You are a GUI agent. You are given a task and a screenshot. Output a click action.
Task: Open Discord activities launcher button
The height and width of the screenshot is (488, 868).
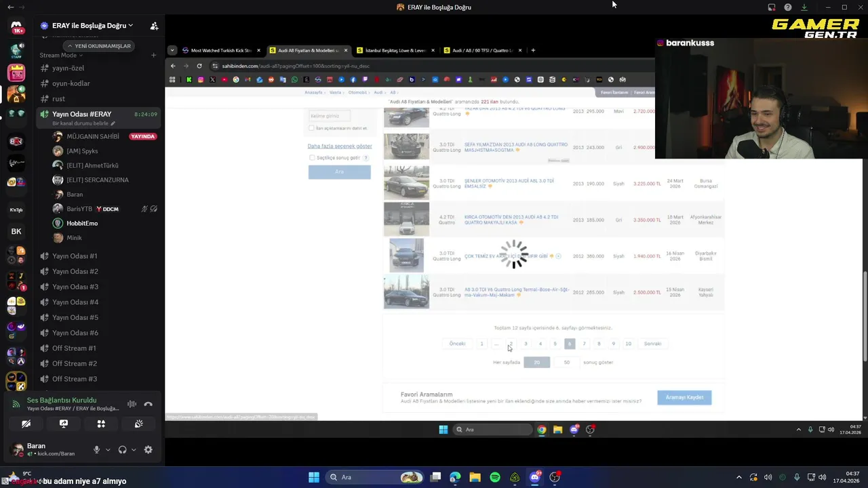(101, 424)
